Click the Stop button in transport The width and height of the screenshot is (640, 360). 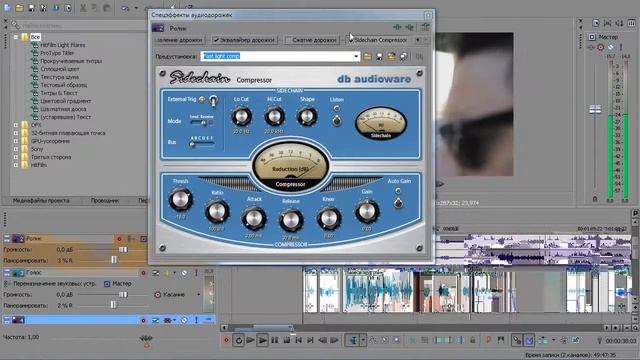287,340
